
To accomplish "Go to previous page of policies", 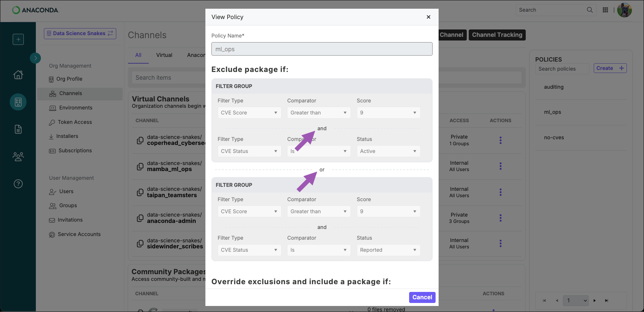I will tap(557, 301).
